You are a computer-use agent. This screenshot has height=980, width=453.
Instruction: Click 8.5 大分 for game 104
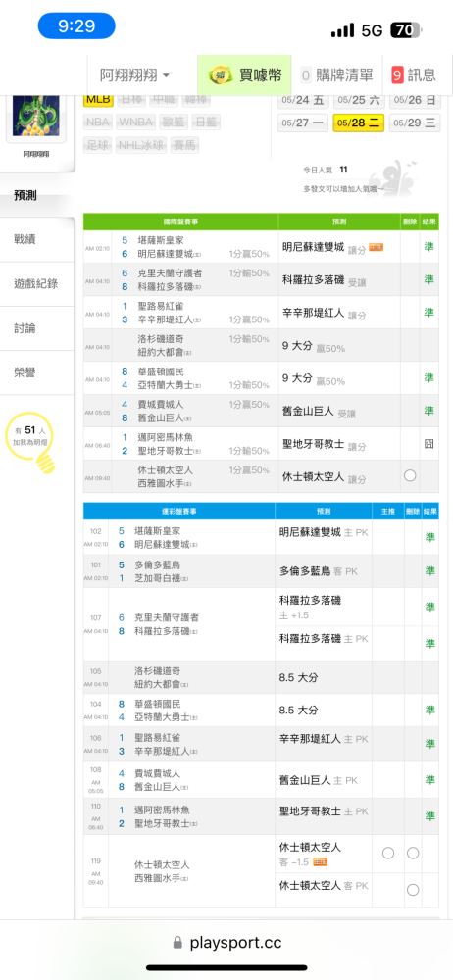(298, 710)
